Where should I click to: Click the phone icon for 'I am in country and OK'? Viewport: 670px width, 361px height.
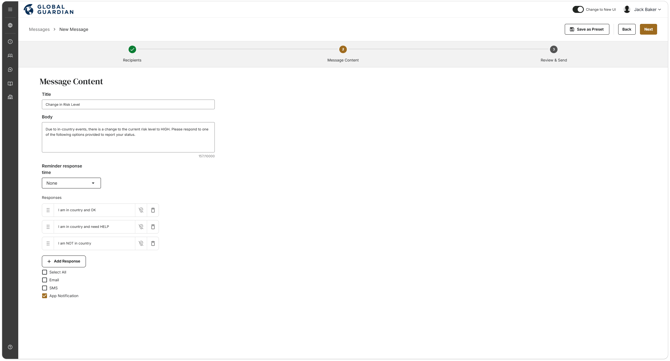(x=141, y=210)
